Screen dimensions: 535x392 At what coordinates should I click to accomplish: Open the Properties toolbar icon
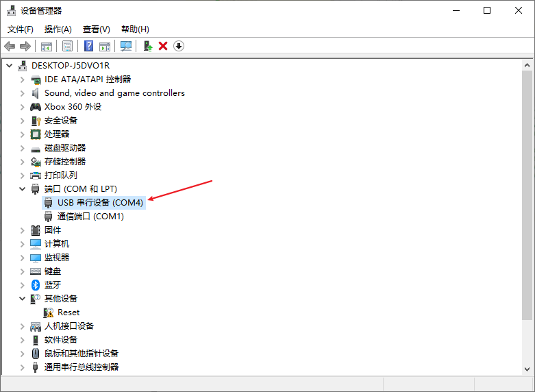pyautogui.click(x=68, y=46)
